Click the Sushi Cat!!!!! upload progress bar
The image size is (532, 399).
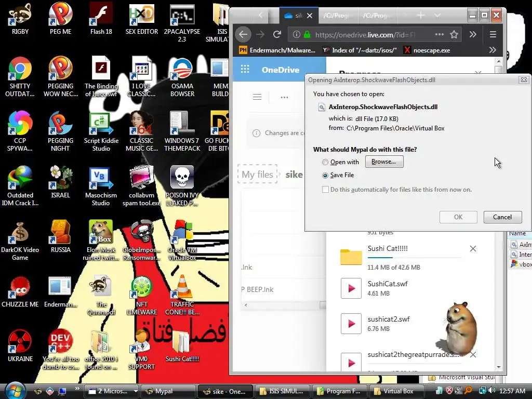(415, 258)
